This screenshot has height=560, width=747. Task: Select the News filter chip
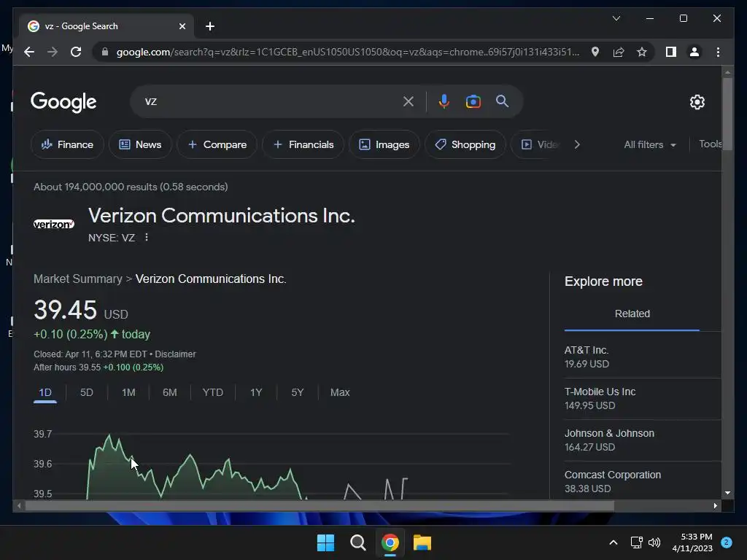coord(140,144)
